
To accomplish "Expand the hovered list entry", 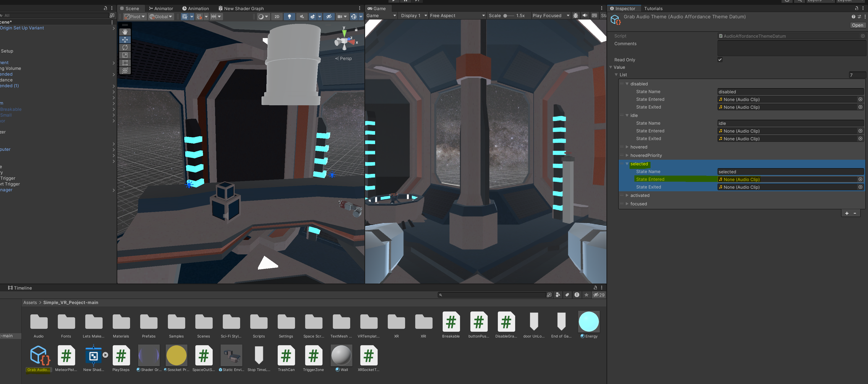I will [x=627, y=147].
